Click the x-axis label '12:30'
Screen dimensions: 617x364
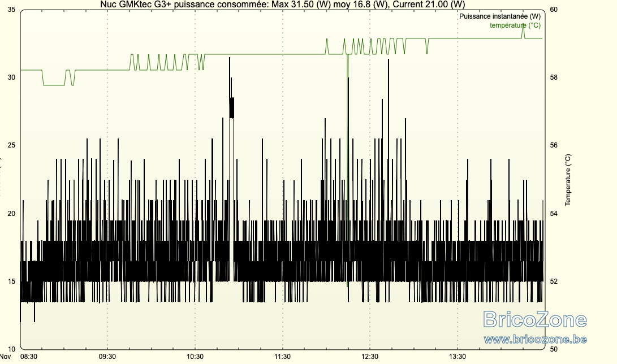[x=369, y=357]
